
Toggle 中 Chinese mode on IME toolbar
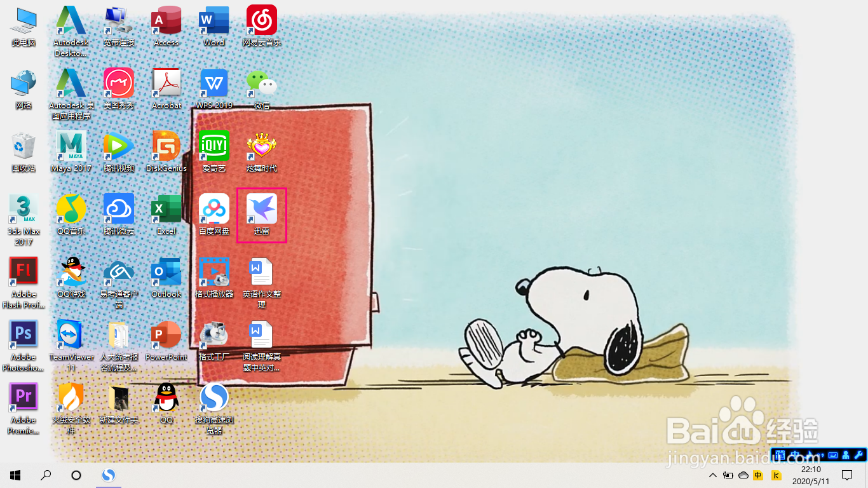795,455
